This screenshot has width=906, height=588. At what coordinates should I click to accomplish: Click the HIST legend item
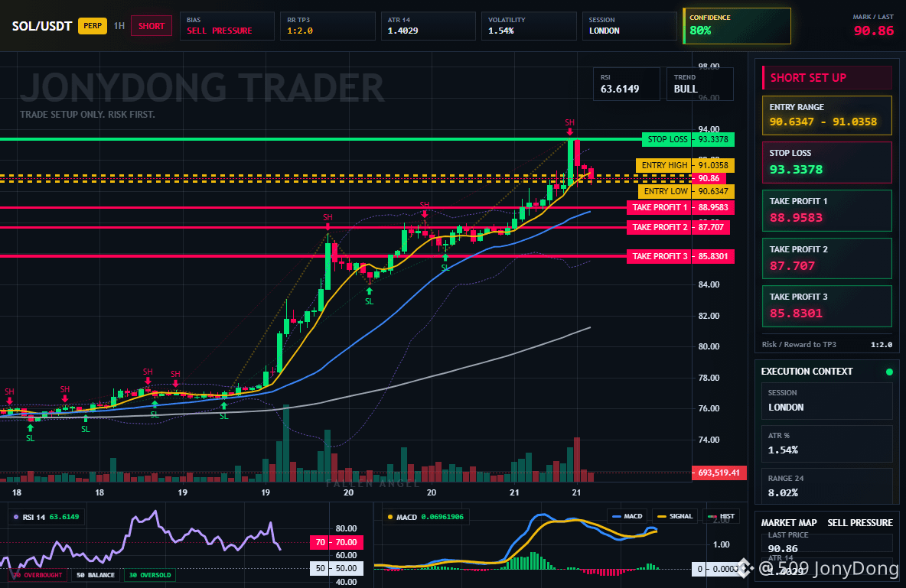pyautogui.click(x=721, y=516)
